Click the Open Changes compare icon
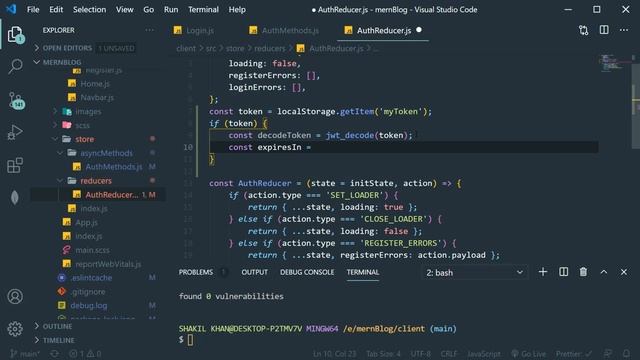The width and height of the screenshot is (640, 360). point(584,30)
